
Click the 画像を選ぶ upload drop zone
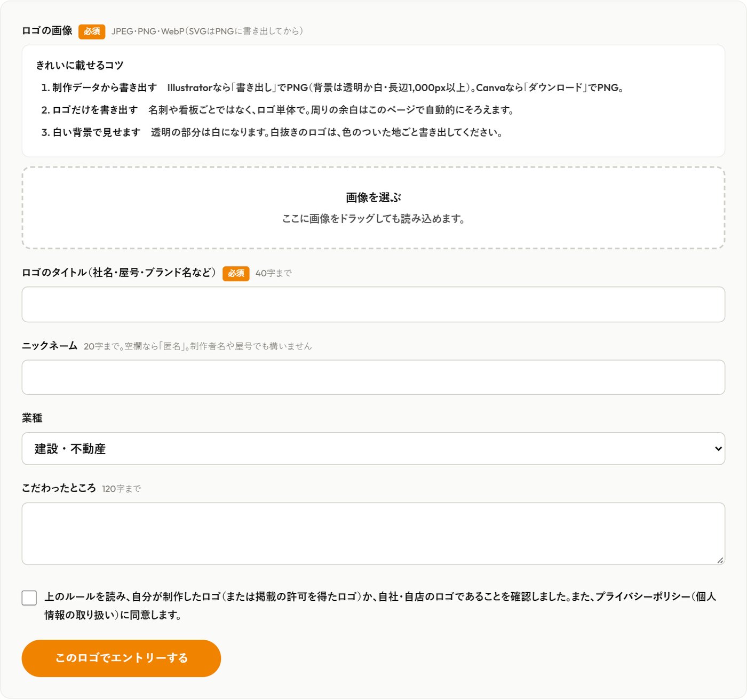click(x=373, y=208)
